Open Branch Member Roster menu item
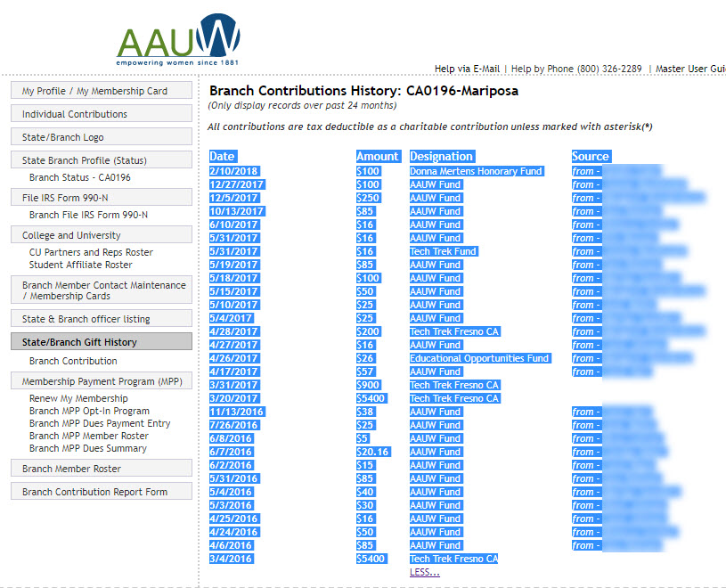 point(102,469)
